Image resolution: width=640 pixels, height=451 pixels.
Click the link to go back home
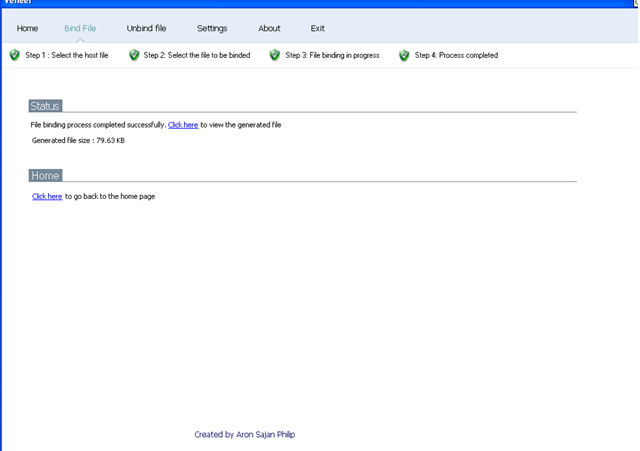click(x=47, y=196)
